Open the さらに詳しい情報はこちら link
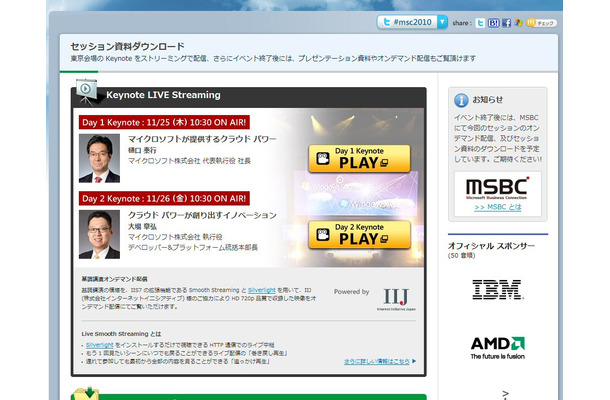The width and height of the screenshot is (610, 400). coord(377,361)
